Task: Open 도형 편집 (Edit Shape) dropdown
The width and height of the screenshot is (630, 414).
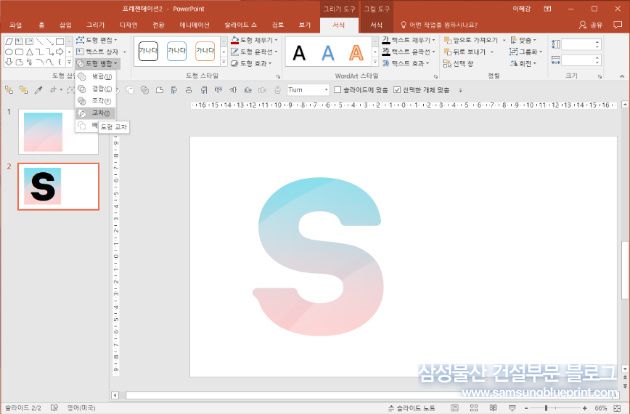Action: pyautogui.click(x=97, y=40)
